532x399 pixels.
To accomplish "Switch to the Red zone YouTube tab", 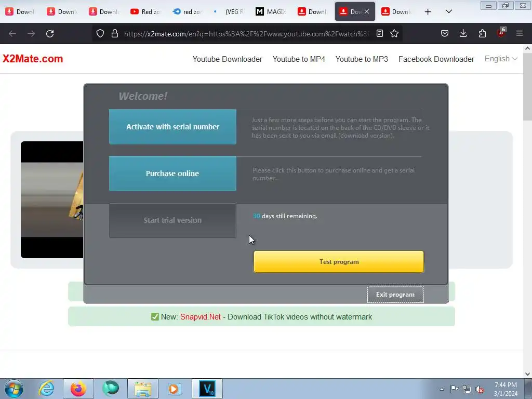I will pos(146,11).
